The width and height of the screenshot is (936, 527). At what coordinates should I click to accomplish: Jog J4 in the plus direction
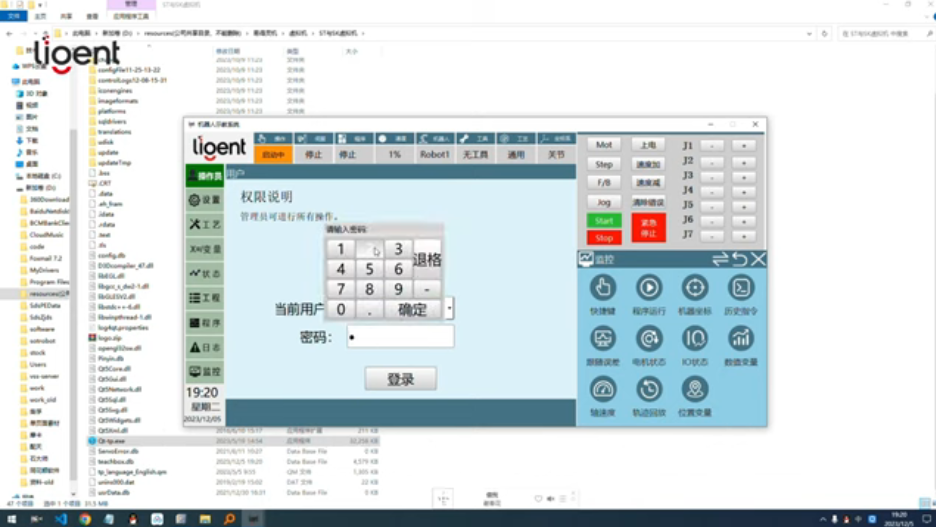[x=744, y=192]
